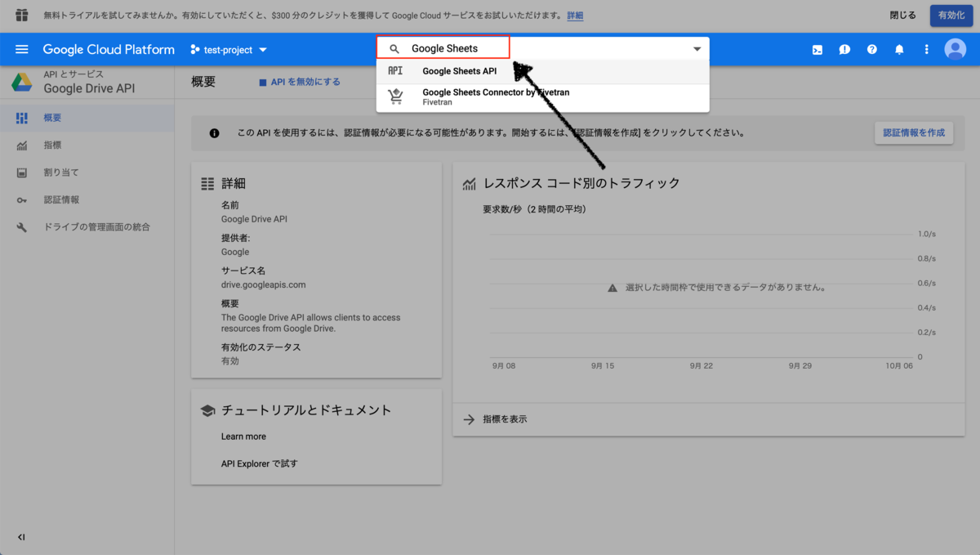980x555 pixels.
Task: Click the レスポンス コード別のトラフィック heading
Action: coord(581,183)
